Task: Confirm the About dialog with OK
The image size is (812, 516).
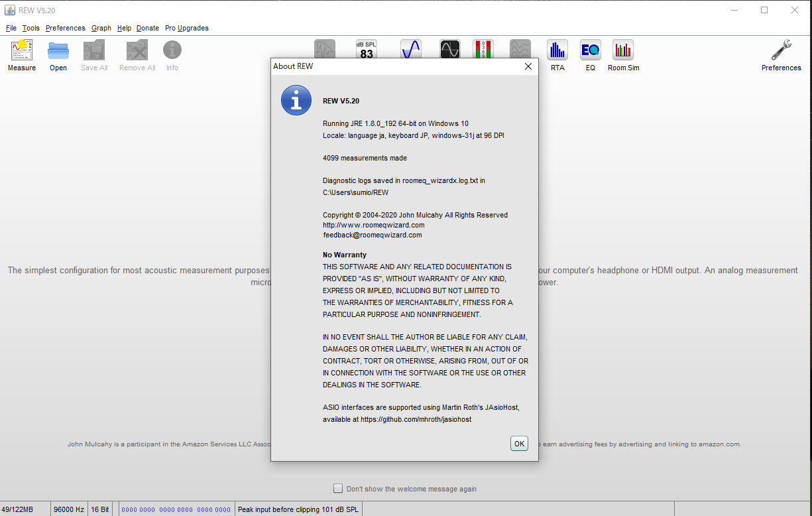Action: [519, 444]
